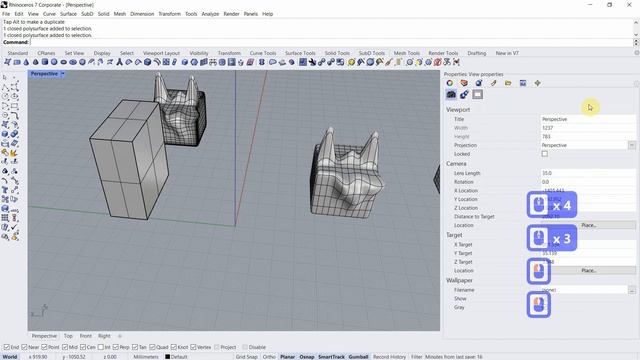Click the picture icon in Properties panel top row
This screenshot has height=360, width=640.
pos(523,83)
